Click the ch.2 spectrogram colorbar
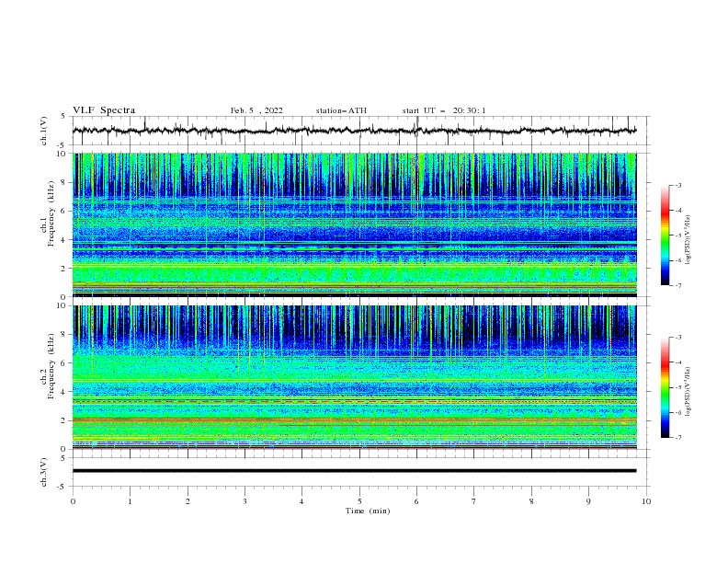 665,387
